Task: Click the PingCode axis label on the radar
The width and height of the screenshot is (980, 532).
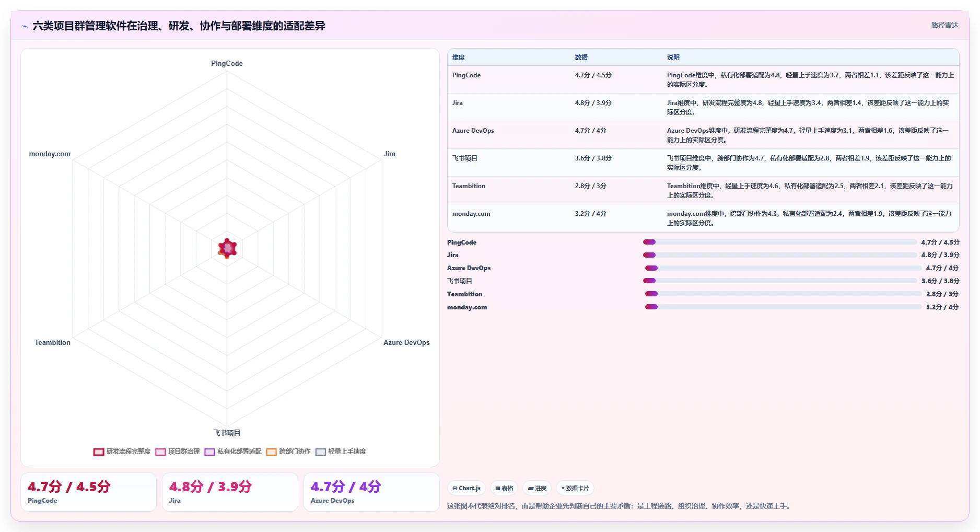Action: [227, 63]
